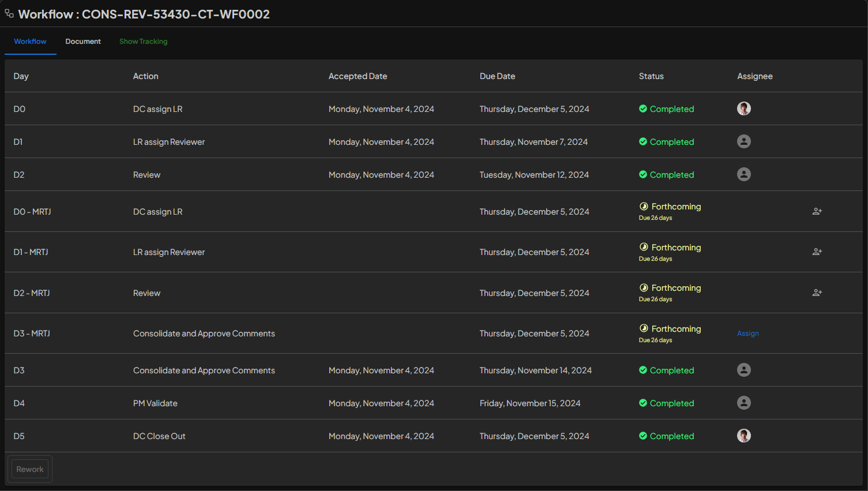Screen dimensions: 868x491
Task: Select the avatar icon on the Review row
Action: click(744, 174)
